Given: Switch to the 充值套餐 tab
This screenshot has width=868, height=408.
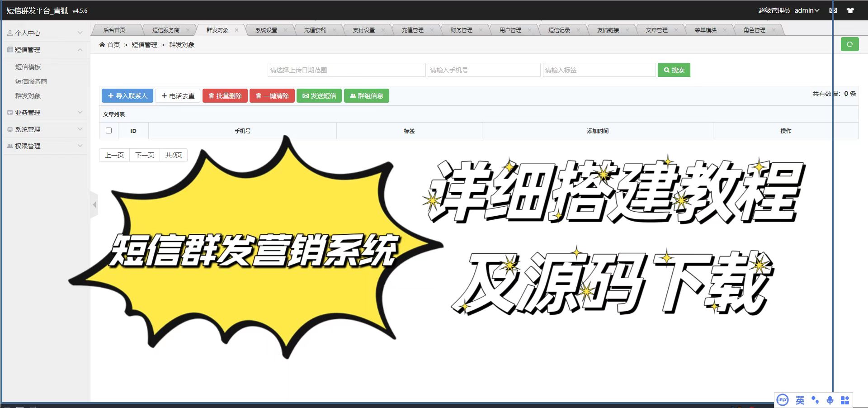Looking at the screenshot, I should tap(315, 30).
